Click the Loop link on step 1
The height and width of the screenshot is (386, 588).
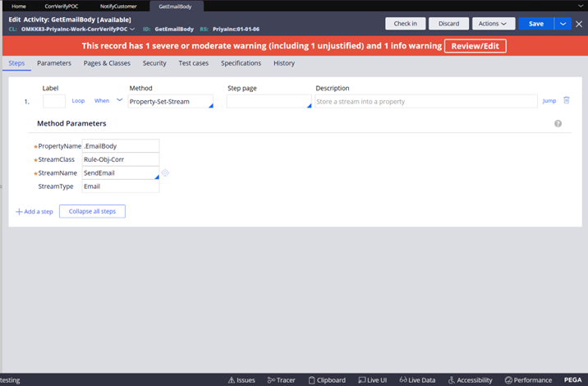[x=78, y=100]
